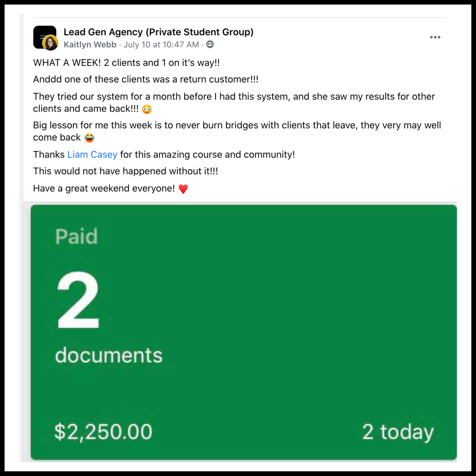Viewport: 476px width, 476px height.
Task: Click the laughing crying emoji
Action: click(x=89, y=138)
